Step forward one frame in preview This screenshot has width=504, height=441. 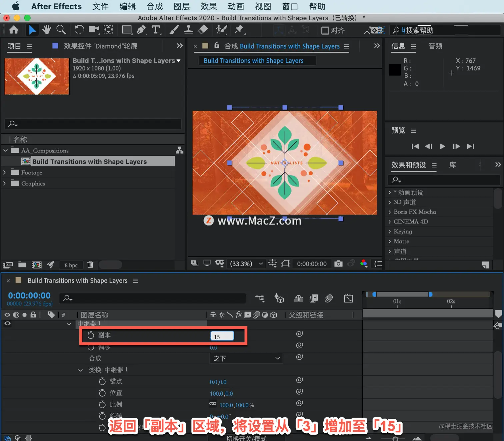456,146
